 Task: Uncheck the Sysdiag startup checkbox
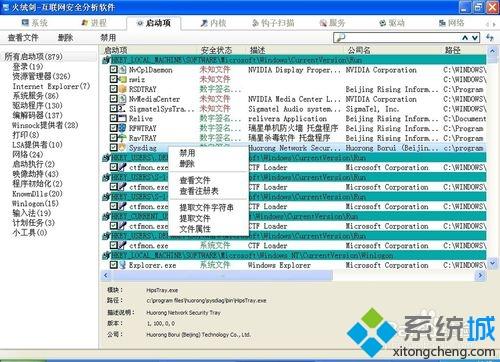click(x=114, y=147)
